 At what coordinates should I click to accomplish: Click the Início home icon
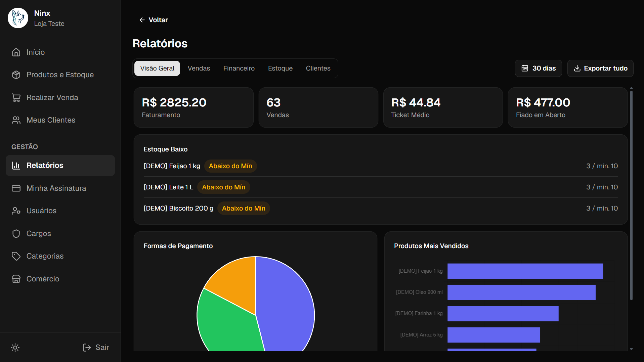(x=16, y=52)
